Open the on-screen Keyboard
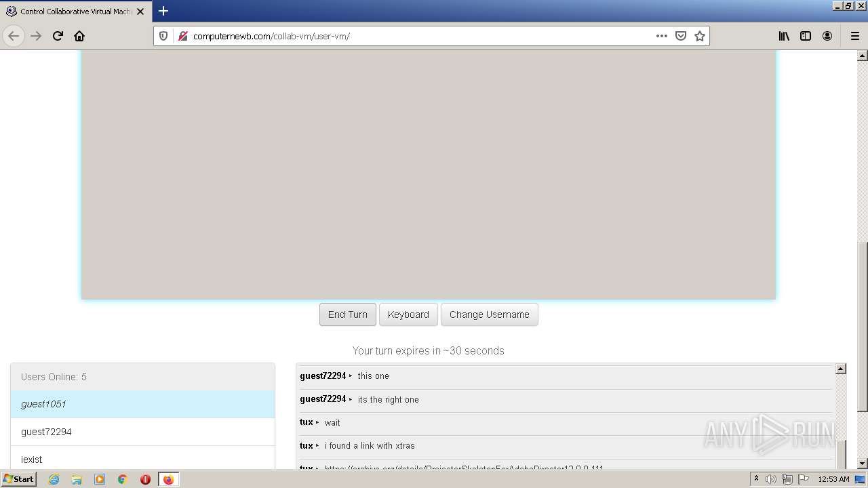The image size is (868, 488). (x=408, y=314)
